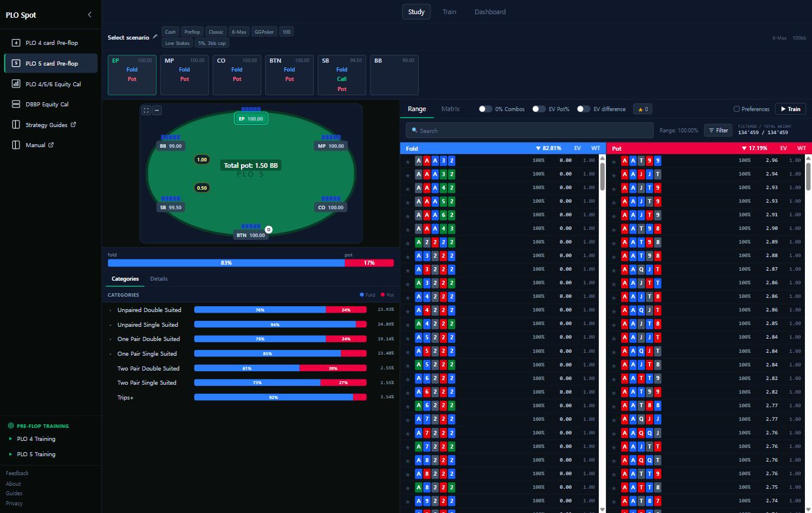Viewport: 812px width, 513px height.
Task: Click in the hand Search field
Action: (x=530, y=131)
